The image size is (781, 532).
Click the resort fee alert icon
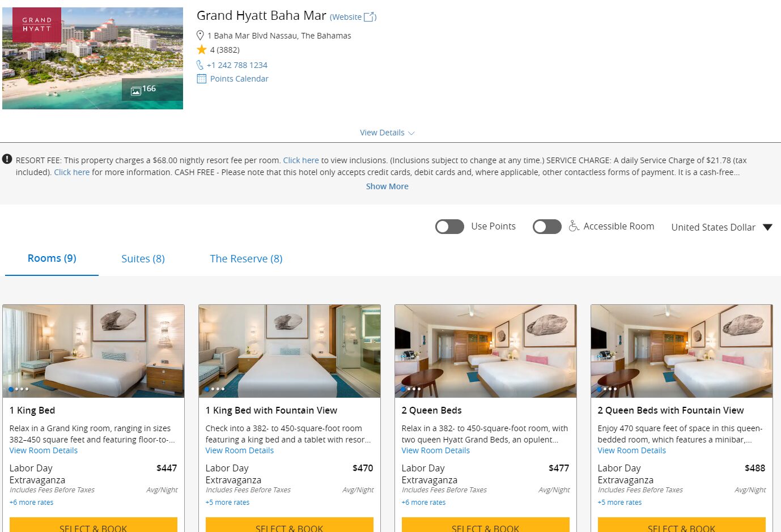(x=7, y=159)
